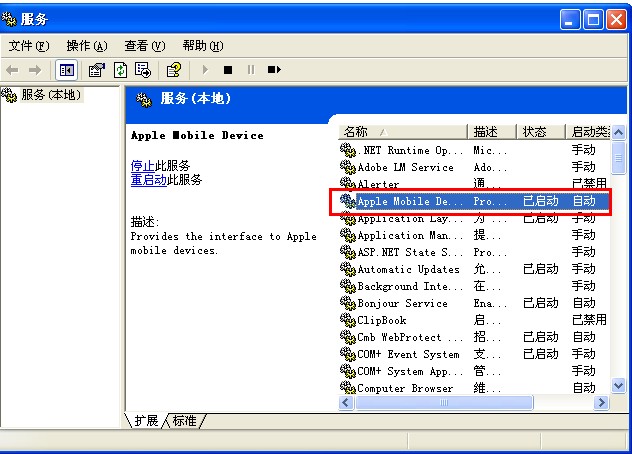Image resolution: width=632 pixels, height=454 pixels.
Task: Switch to the 扩展 tab
Action: point(146,421)
